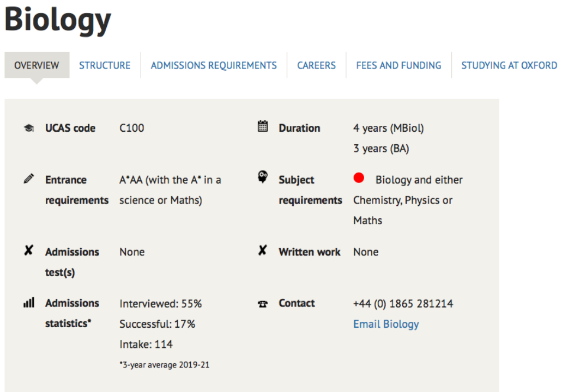Click the Written work label
574x392 pixels.
pos(310,252)
